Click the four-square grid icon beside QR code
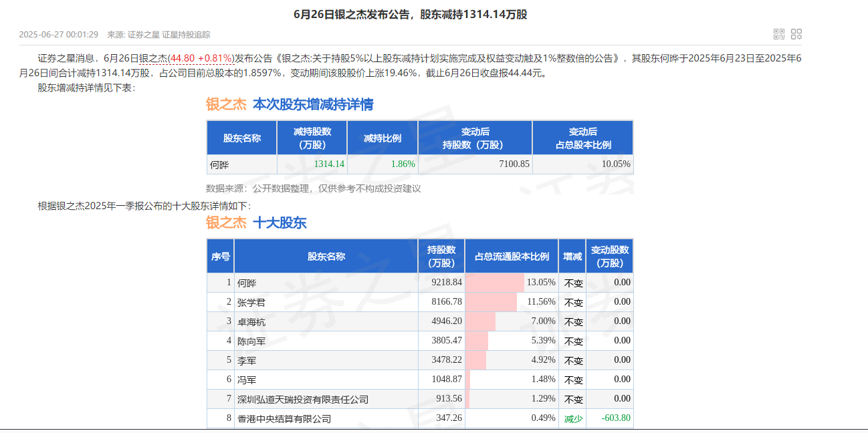The image size is (868, 433). [x=796, y=34]
